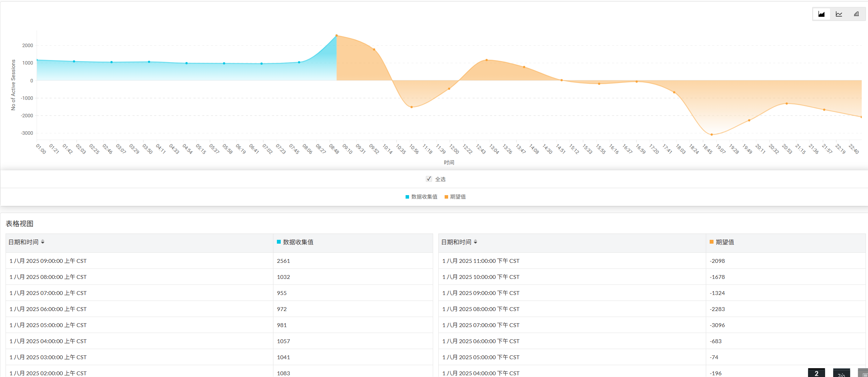Viewport: 868px width, 377px height.
Task: Switch to bar chart view
Action: [x=856, y=14]
